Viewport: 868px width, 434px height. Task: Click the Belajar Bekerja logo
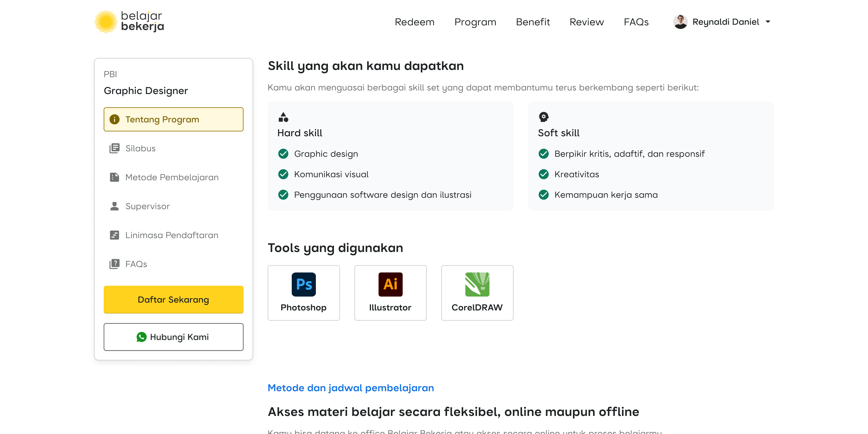(129, 21)
